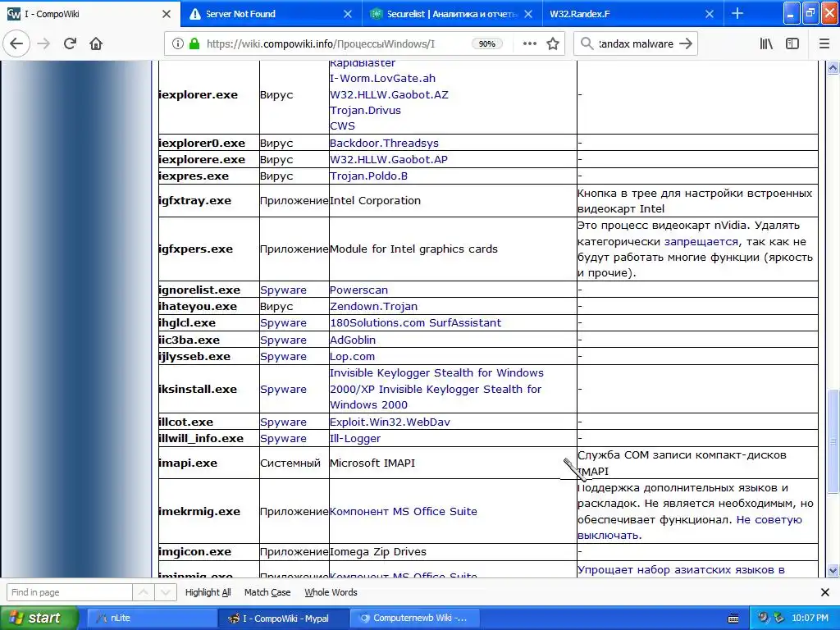The width and height of the screenshot is (840, 630).
Task: Open the Exploit.Win32.WebDav link
Action: click(x=390, y=422)
